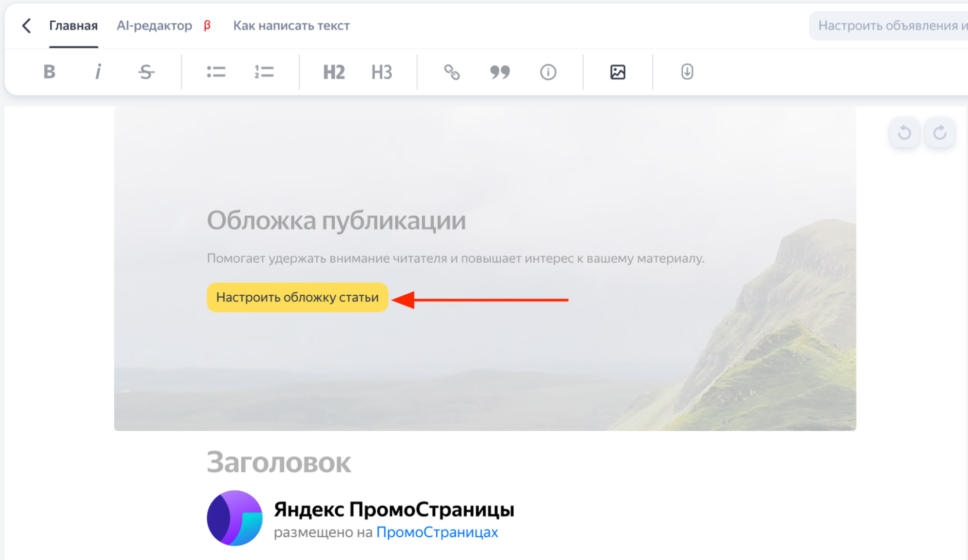
Task: Click the scroll-down button icon in the toolbar
Action: (687, 72)
